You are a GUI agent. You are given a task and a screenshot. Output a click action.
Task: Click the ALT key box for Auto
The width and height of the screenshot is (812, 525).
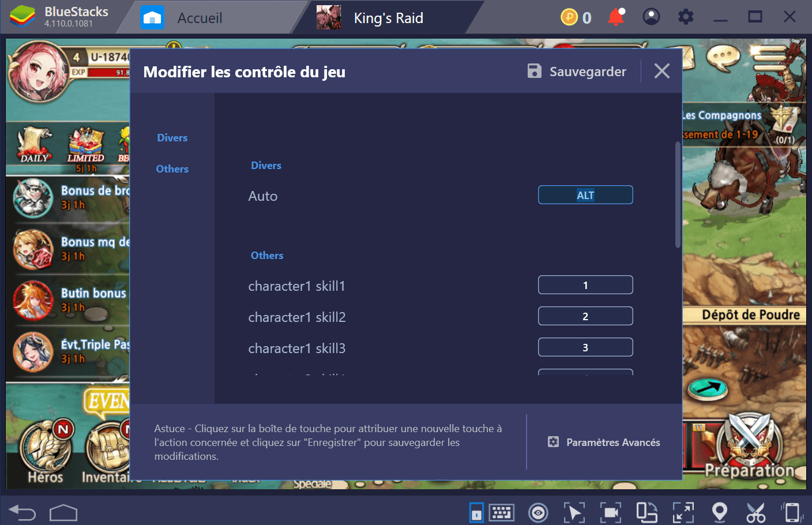585,195
